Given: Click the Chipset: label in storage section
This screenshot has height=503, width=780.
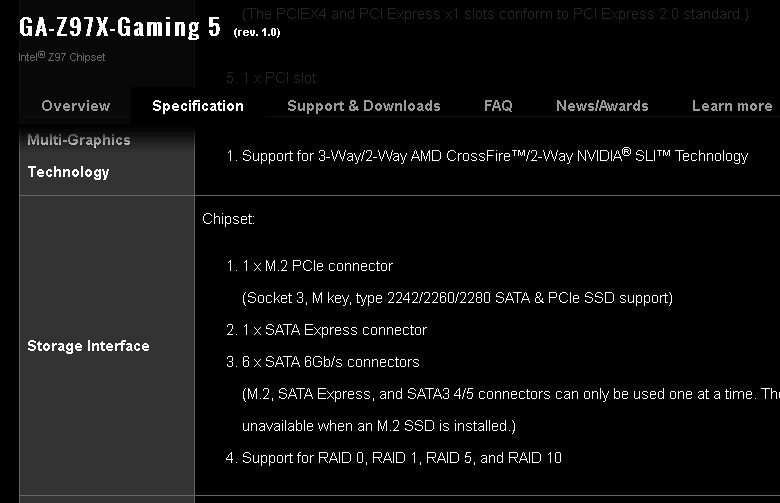Looking at the screenshot, I should pyautogui.click(x=229, y=218).
